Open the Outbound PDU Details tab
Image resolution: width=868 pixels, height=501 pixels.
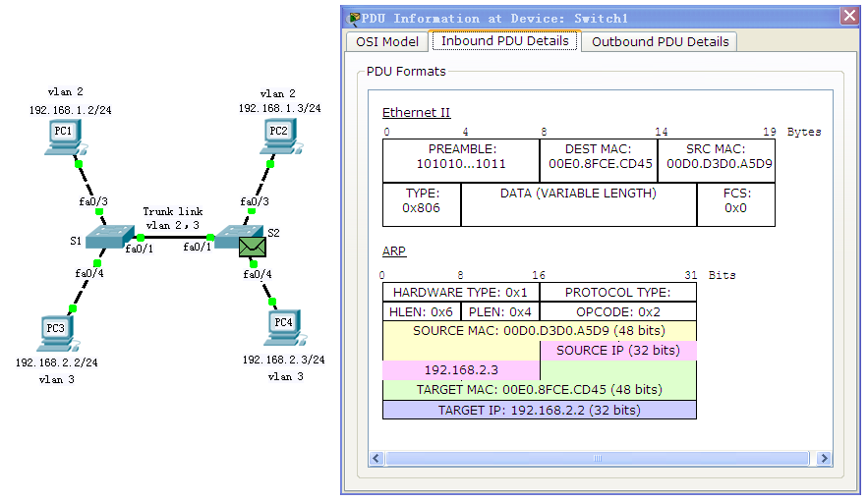pyautogui.click(x=660, y=42)
